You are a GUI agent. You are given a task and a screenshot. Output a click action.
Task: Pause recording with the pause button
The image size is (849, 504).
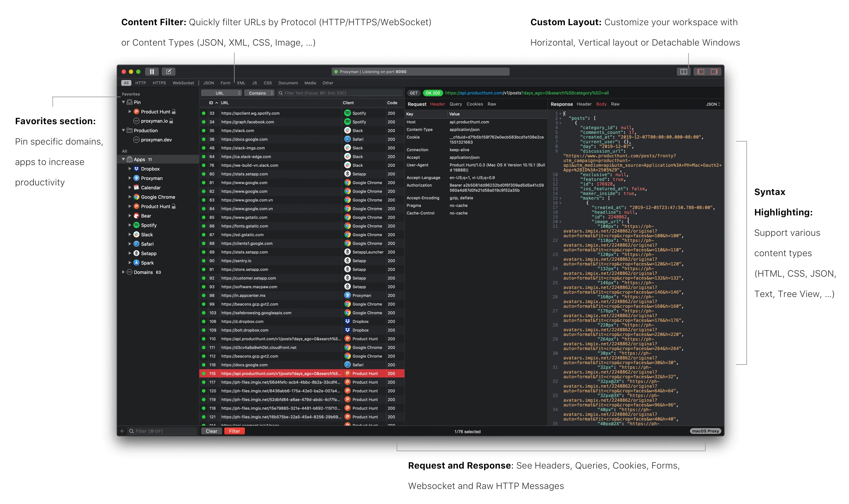coord(152,72)
